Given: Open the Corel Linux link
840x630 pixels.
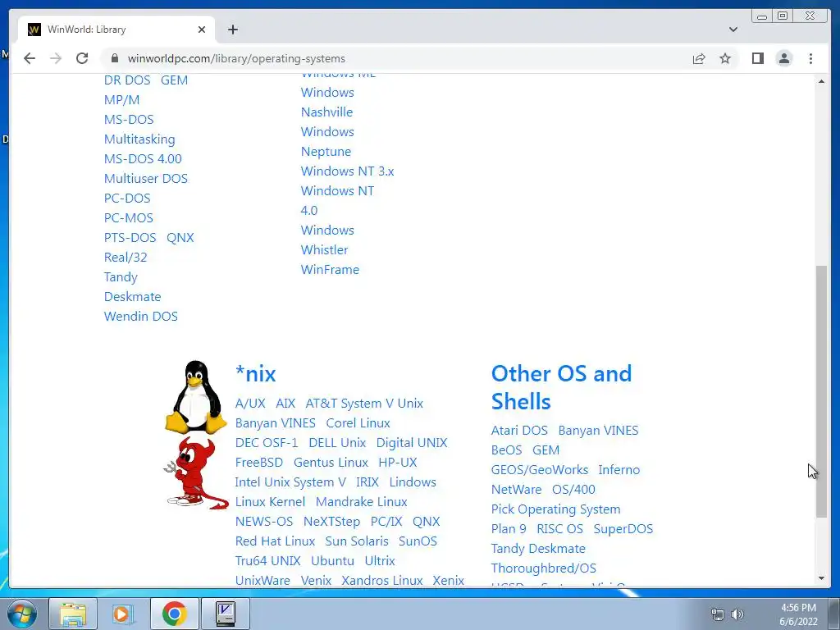Looking at the screenshot, I should pos(358,423).
